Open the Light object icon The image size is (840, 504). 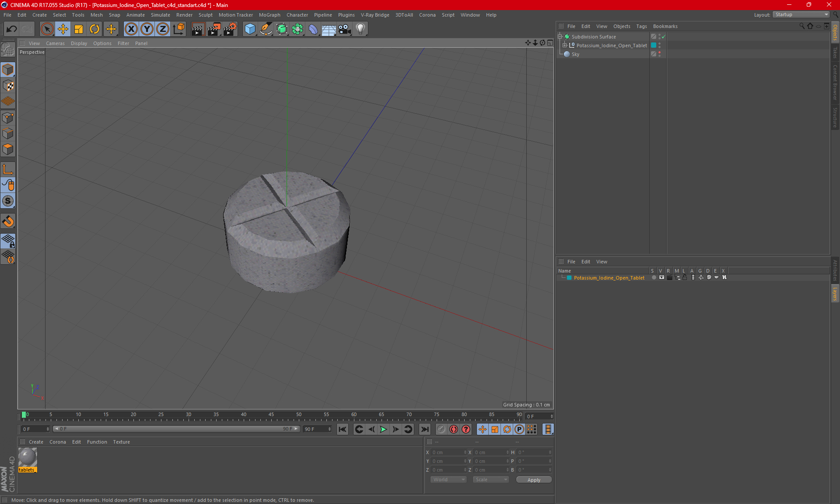tap(360, 29)
